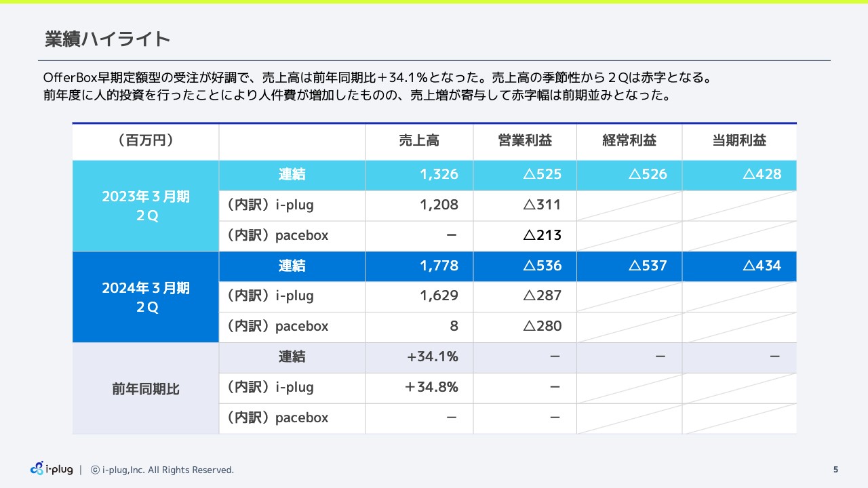The width and height of the screenshot is (868, 488).
Task: Click the i-plug logo in footer
Action: point(51,469)
